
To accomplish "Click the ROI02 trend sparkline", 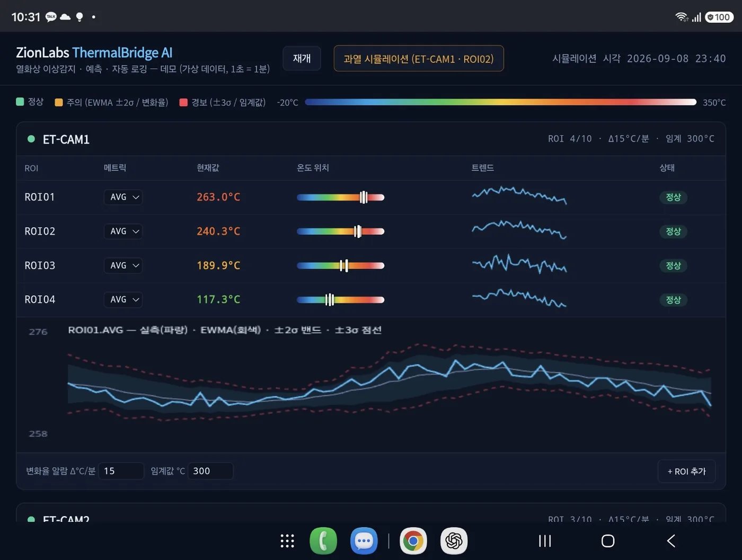I will tap(519, 230).
